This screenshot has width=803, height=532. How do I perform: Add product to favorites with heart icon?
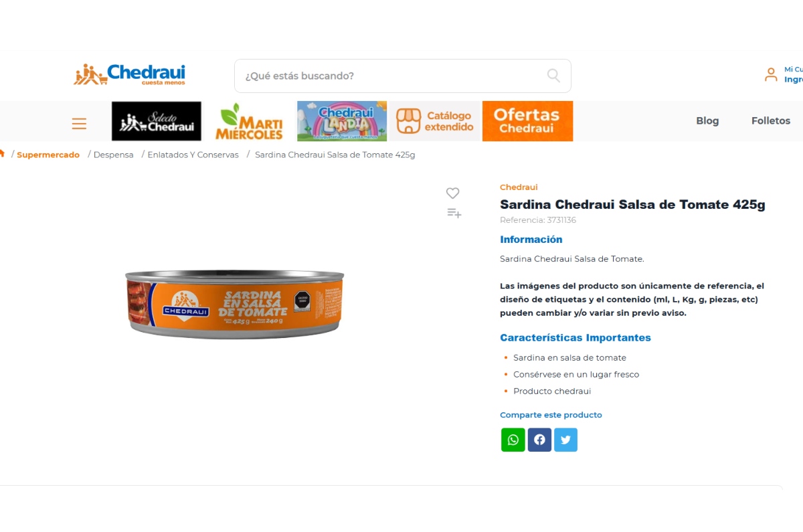click(453, 193)
